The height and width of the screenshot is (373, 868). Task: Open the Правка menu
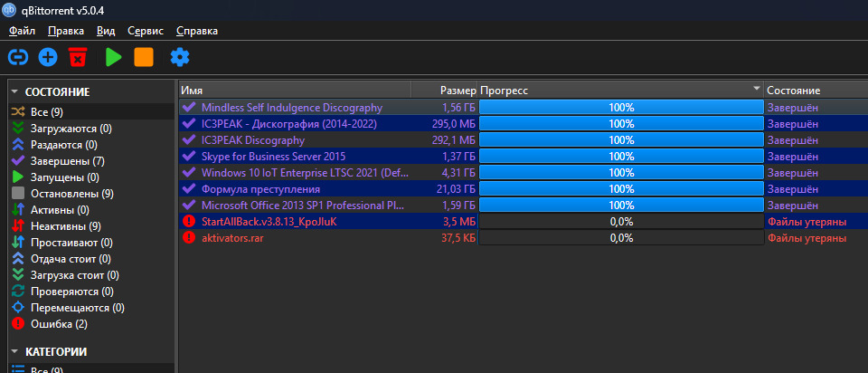click(66, 31)
